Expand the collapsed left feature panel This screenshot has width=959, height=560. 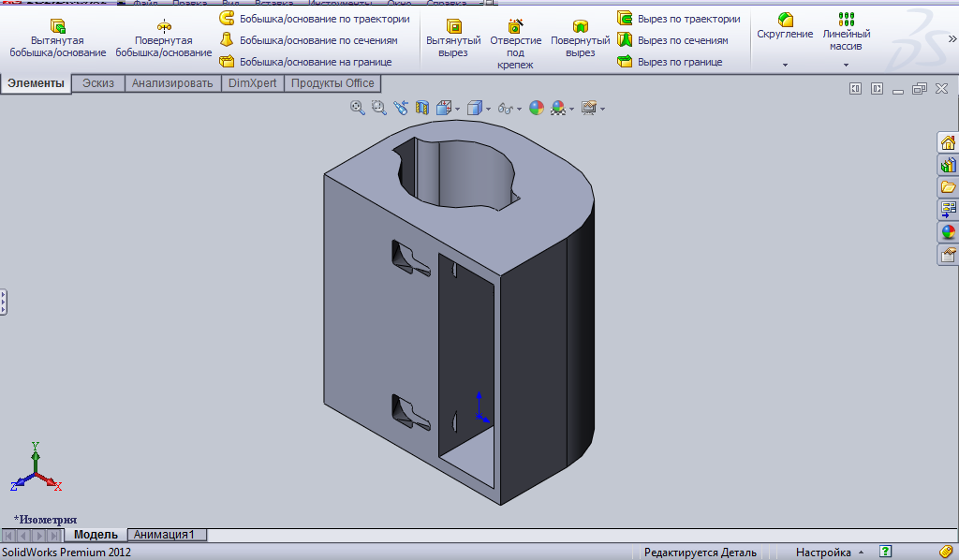[3, 302]
